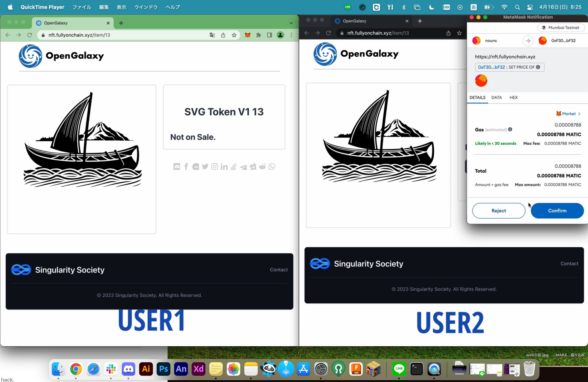588x382 pixels.
Task: Share to Facebook icon under SVG Token card
Action: pyautogui.click(x=186, y=167)
